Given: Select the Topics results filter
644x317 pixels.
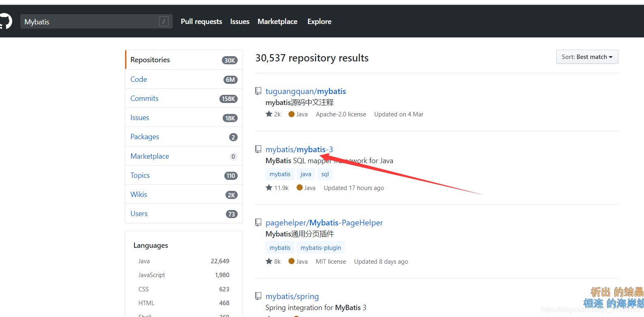Looking at the screenshot, I should point(184,175).
